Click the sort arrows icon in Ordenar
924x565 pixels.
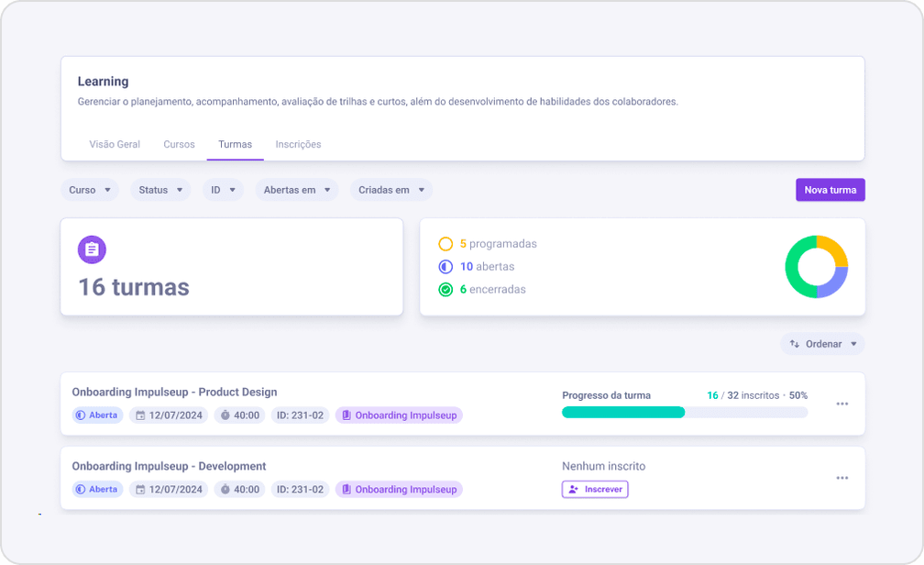click(x=795, y=344)
